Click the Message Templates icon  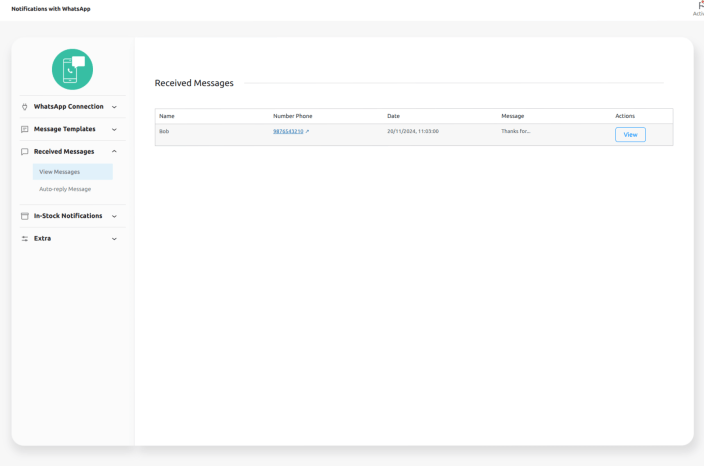(25, 129)
